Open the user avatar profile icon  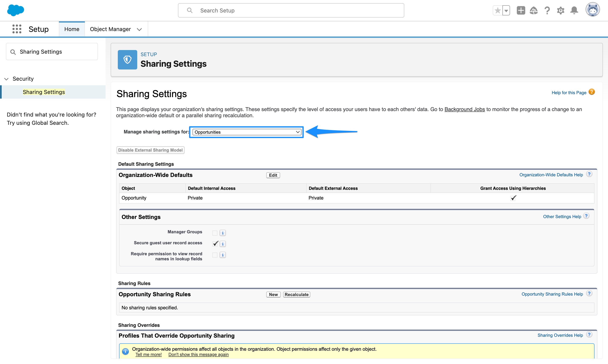point(593,10)
